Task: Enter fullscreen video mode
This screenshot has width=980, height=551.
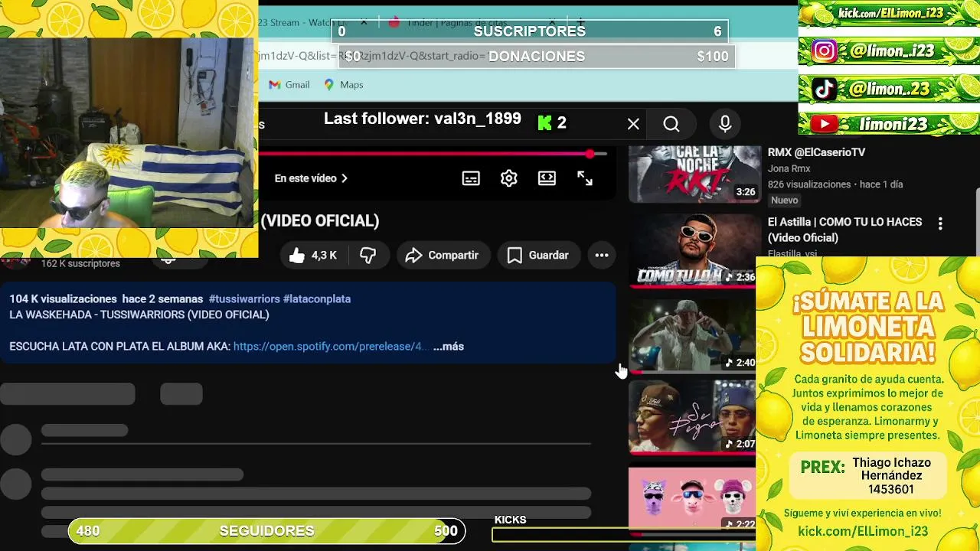Action: pos(585,178)
